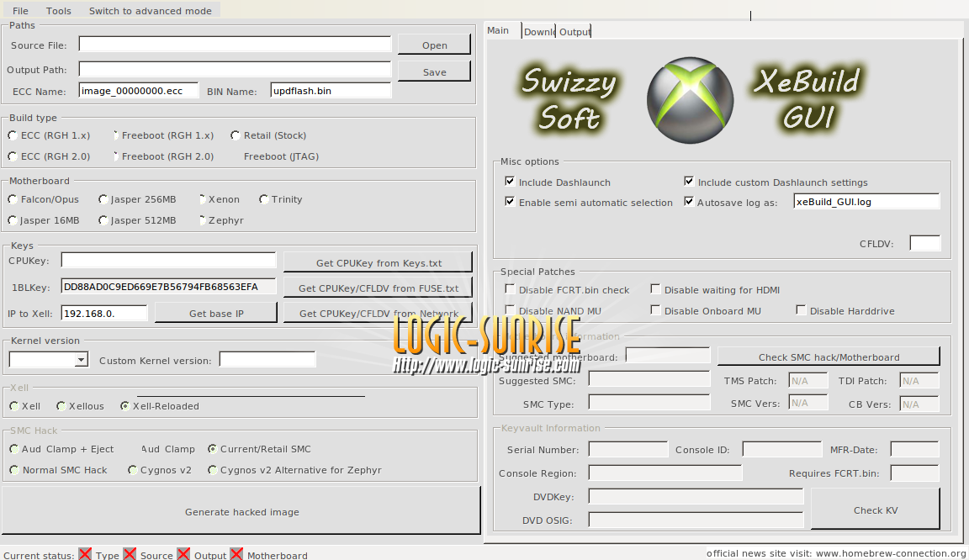969x560 pixels.
Task: Switch to the Output tab
Action: pyautogui.click(x=575, y=31)
